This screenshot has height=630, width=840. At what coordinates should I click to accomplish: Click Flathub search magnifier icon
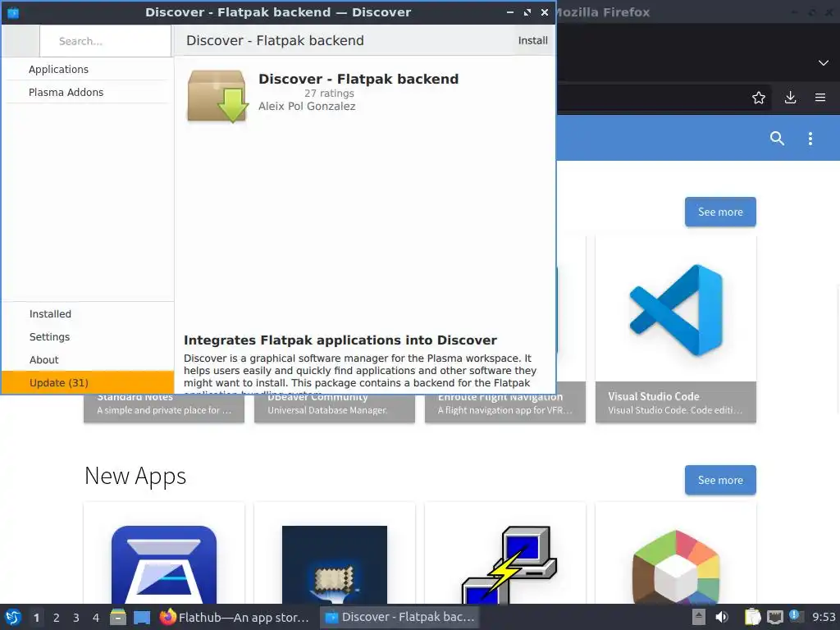[777, 138]
